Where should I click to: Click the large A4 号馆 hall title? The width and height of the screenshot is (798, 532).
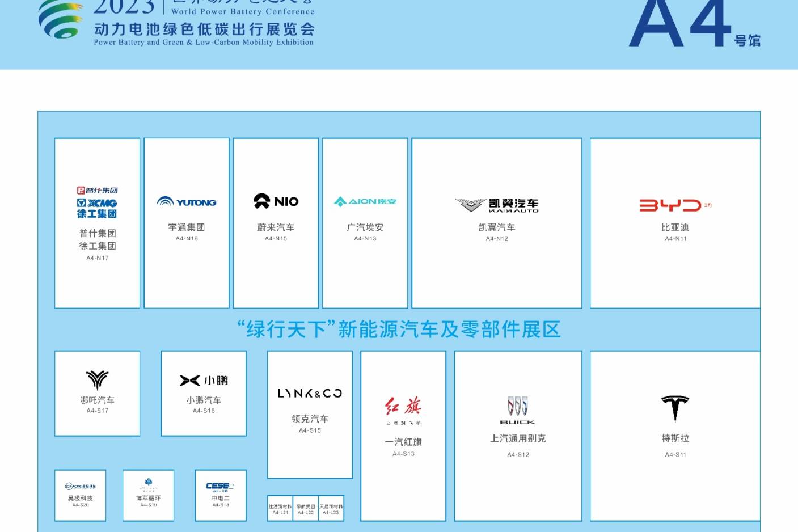(695, 23)
